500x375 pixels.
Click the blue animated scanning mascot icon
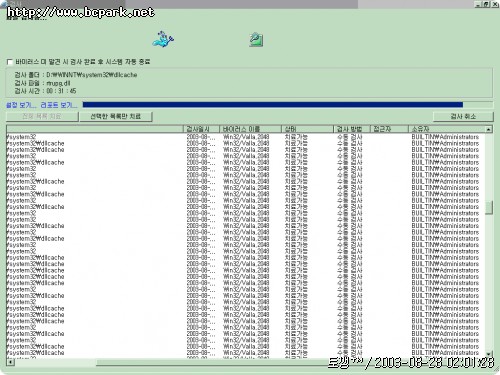point(163,39)
